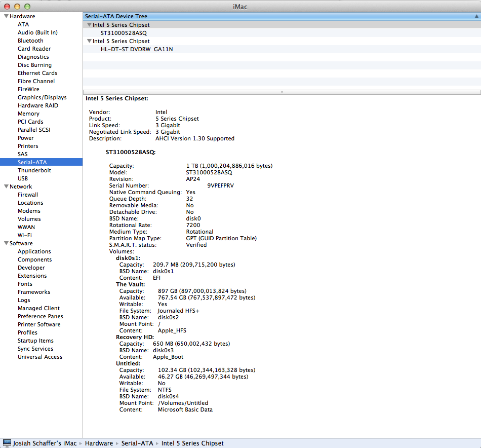Click sort arrow in Serial-ATA Device Tree header

coord(476,16)
